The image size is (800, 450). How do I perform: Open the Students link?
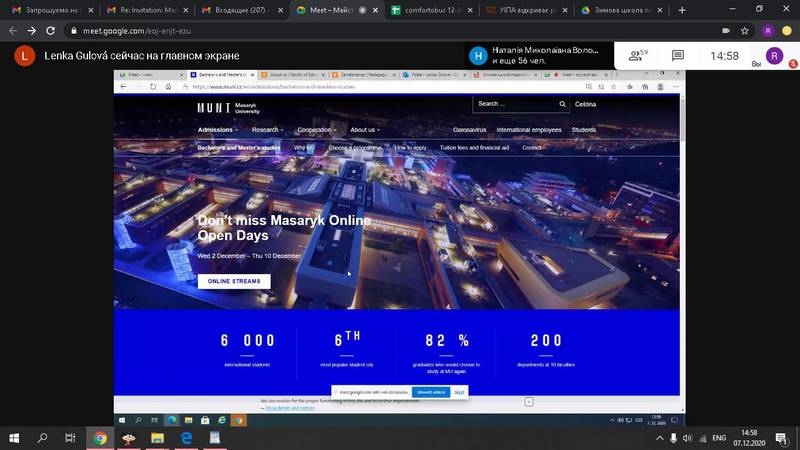coord(584,130)
